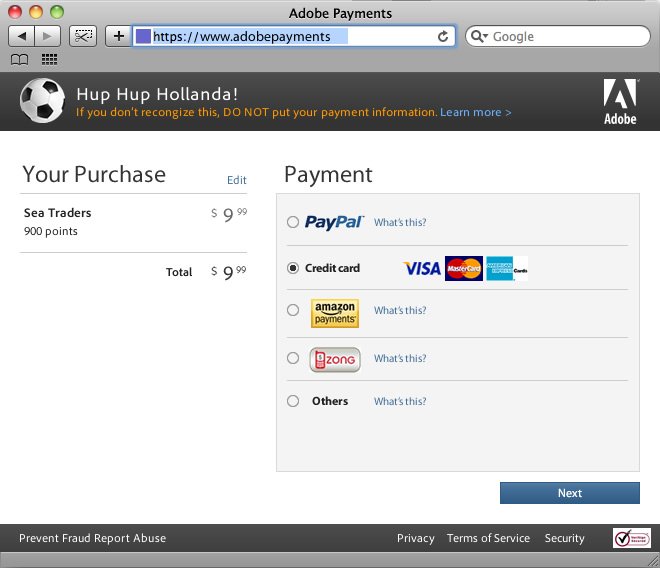Screen dimensions: 660x568
Task: Click the Amazon Payments logo
Action: pos(335,313)
